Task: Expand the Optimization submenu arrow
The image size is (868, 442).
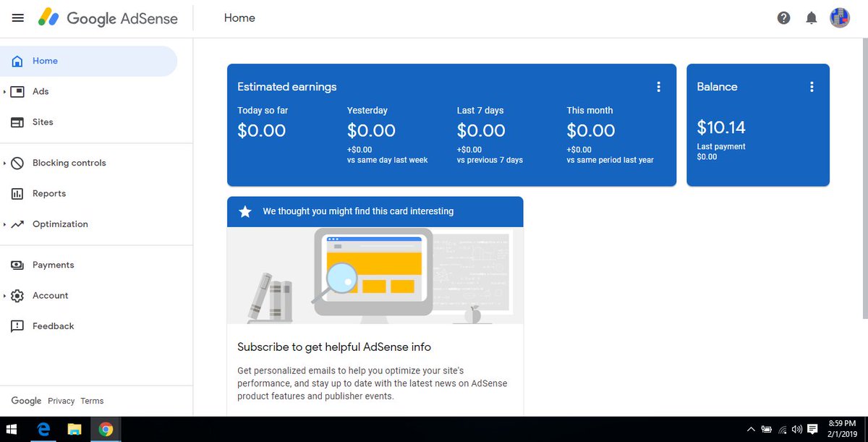Action: coord(4,224)
